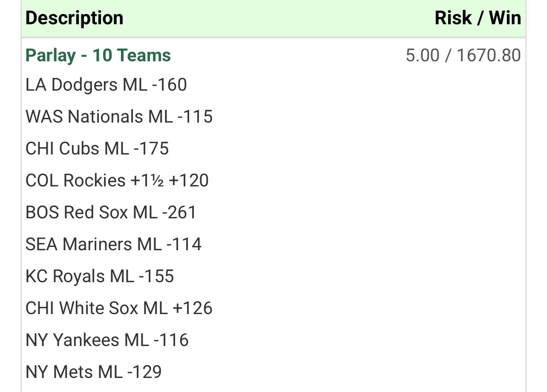Select the COL Rockies team name
The height and width of the screenshot is (392, 547).
point(75,180)
